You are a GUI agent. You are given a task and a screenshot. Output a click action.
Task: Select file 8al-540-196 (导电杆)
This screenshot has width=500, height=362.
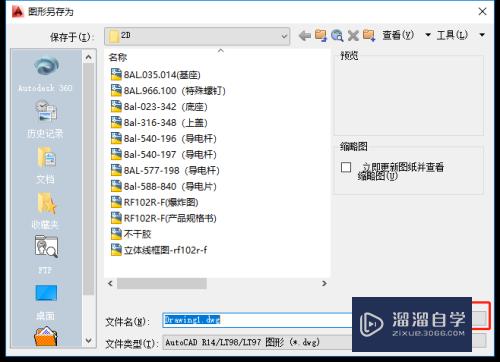coord(163,139)
